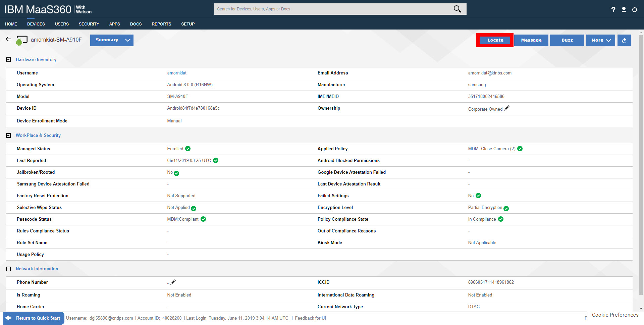Click the Locate button
Viewport: 644px width, 325px height.
(495, 40)
